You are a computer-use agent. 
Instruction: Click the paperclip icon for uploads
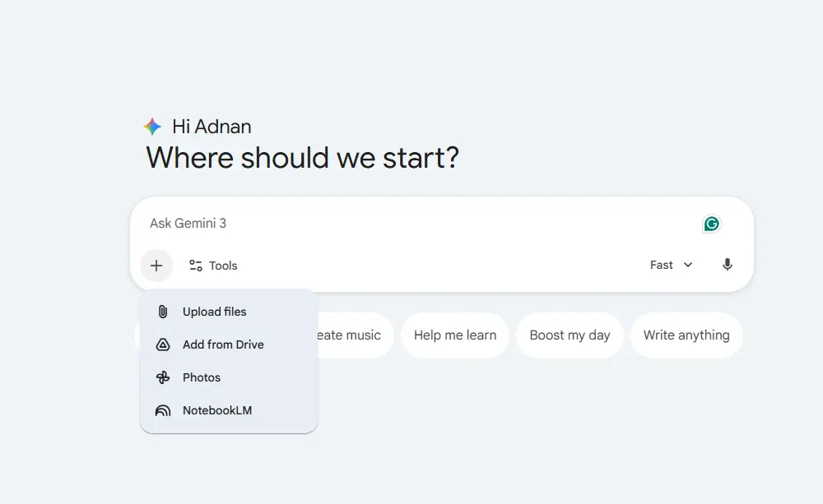click(163, 312)
